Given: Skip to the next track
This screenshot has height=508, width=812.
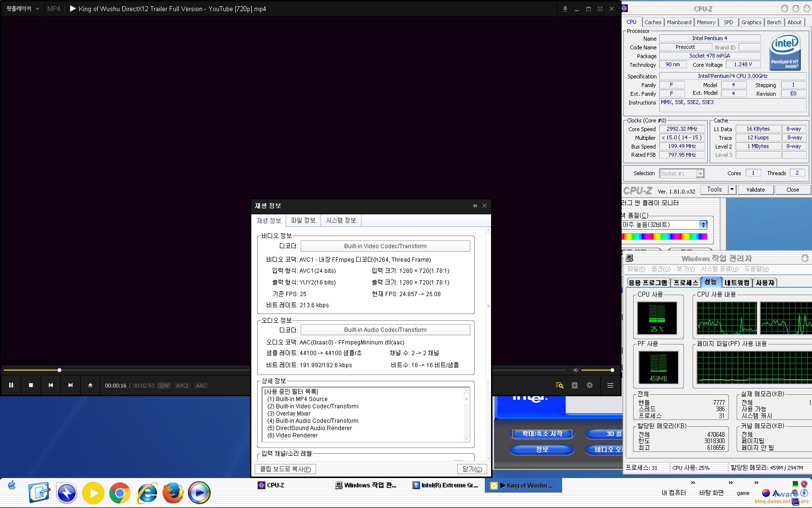Looking at the screenshot, I should 71,386.
